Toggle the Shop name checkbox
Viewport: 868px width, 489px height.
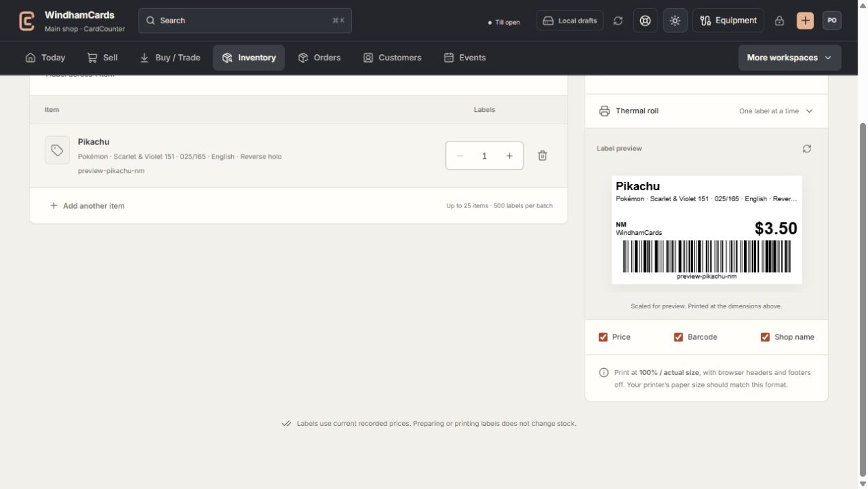coord(765,337)
